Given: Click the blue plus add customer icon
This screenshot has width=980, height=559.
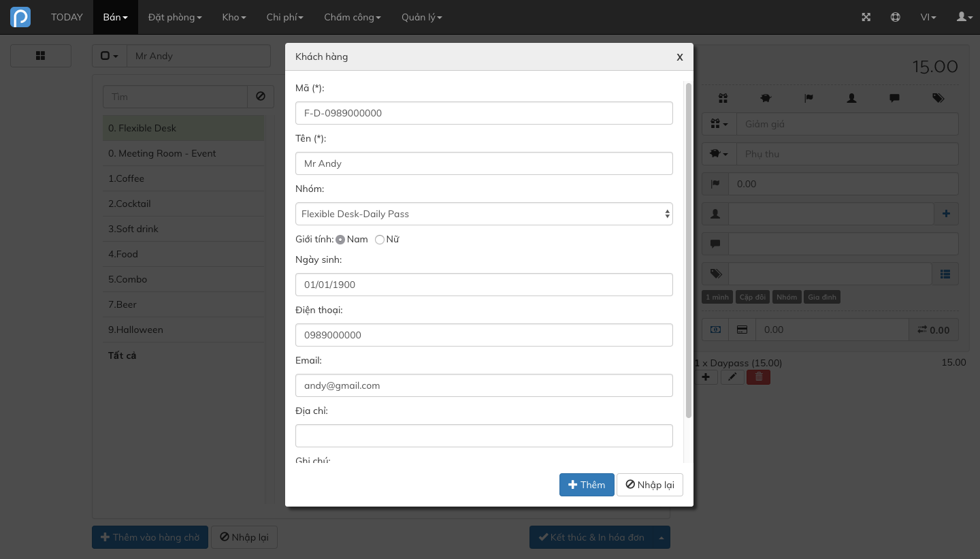Looking at the screenshot, I should click(946, 214).
